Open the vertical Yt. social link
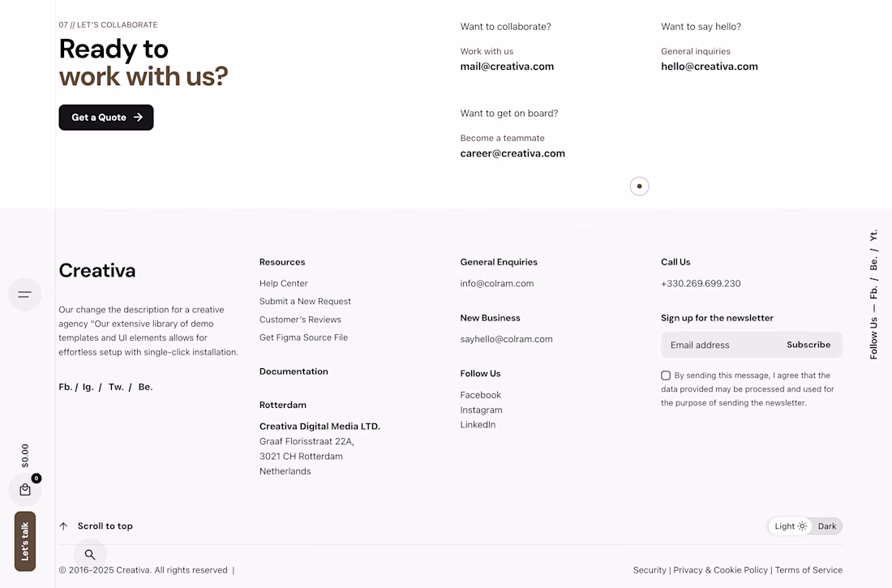892x588 pixels. tap(873, 235)
